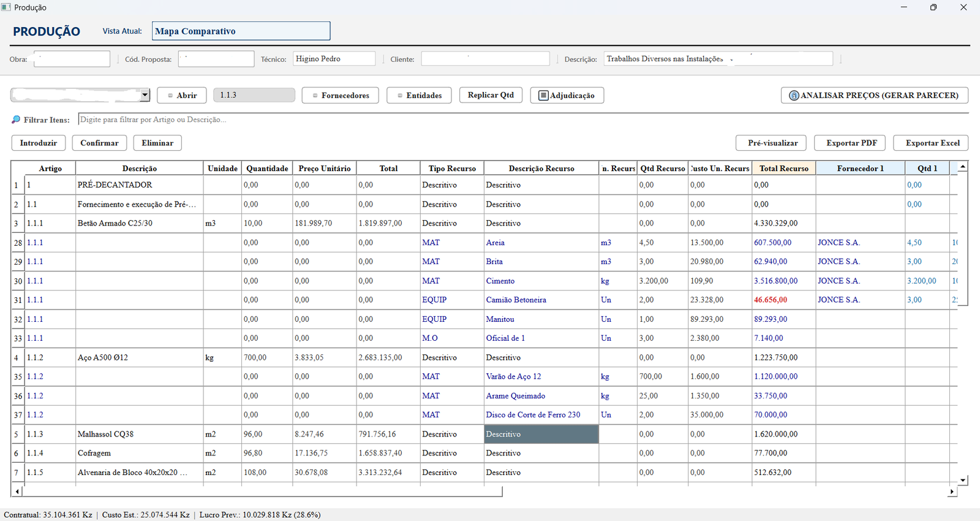Viewport: 980px width, 521px height.
Task: Click the Confirmar button
Action: click(99, 143)
